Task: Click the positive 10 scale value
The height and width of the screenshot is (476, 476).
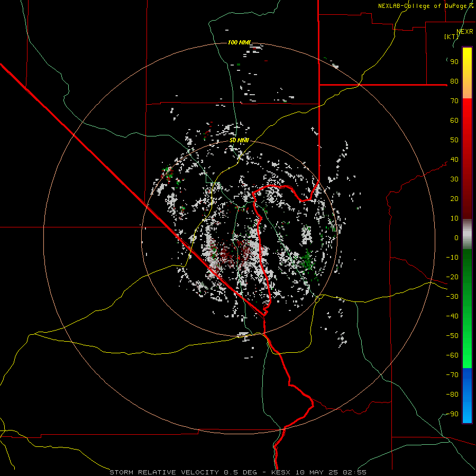Action: [x=454, y=218]
